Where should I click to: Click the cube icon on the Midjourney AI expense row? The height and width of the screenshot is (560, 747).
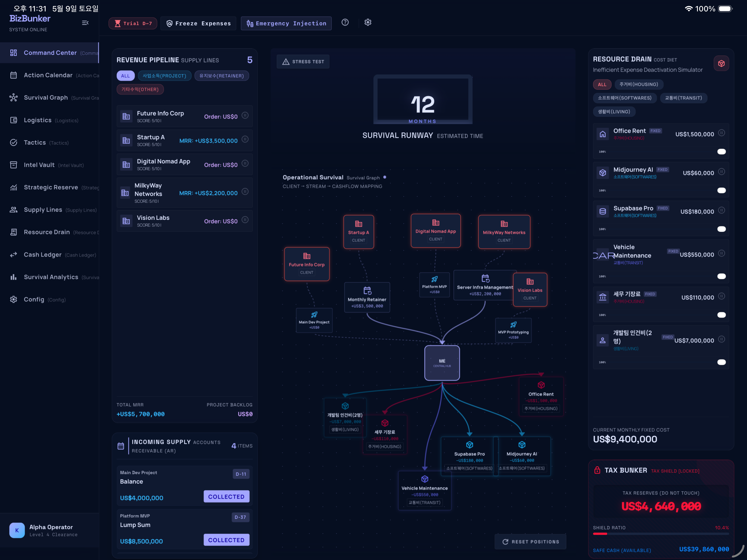[603, 173]
